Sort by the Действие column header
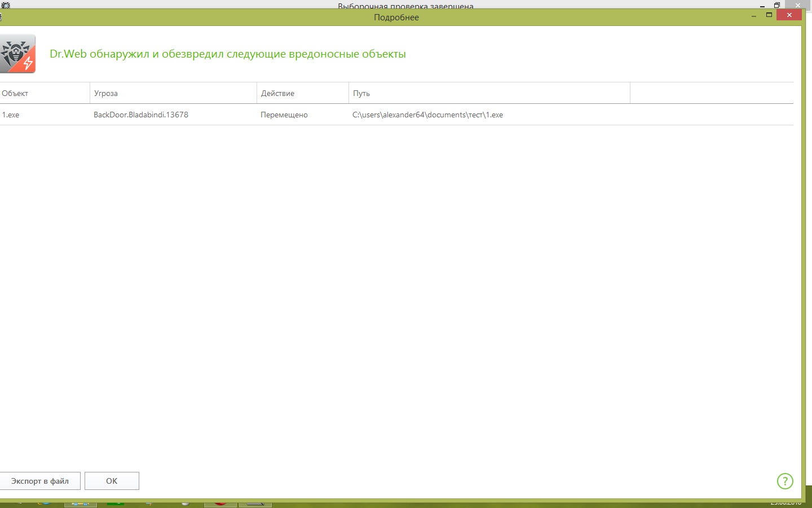 click(303, 93)
